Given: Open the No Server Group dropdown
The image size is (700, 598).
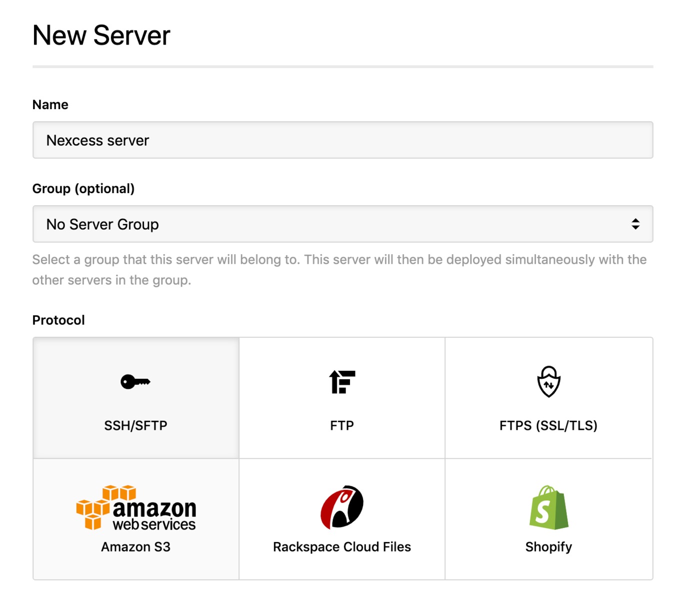Looking at the screenshot, I should point(343,224).
